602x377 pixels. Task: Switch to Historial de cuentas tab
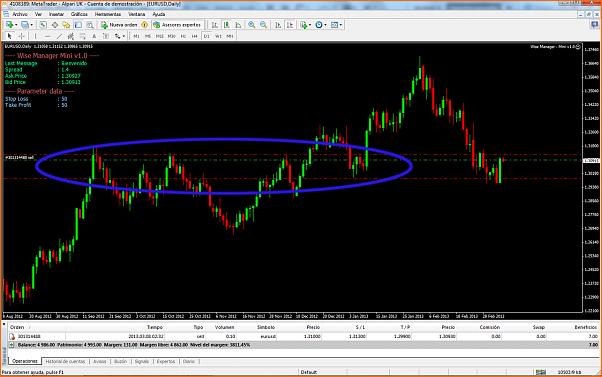pyautogui.click(x=65, y=362)
